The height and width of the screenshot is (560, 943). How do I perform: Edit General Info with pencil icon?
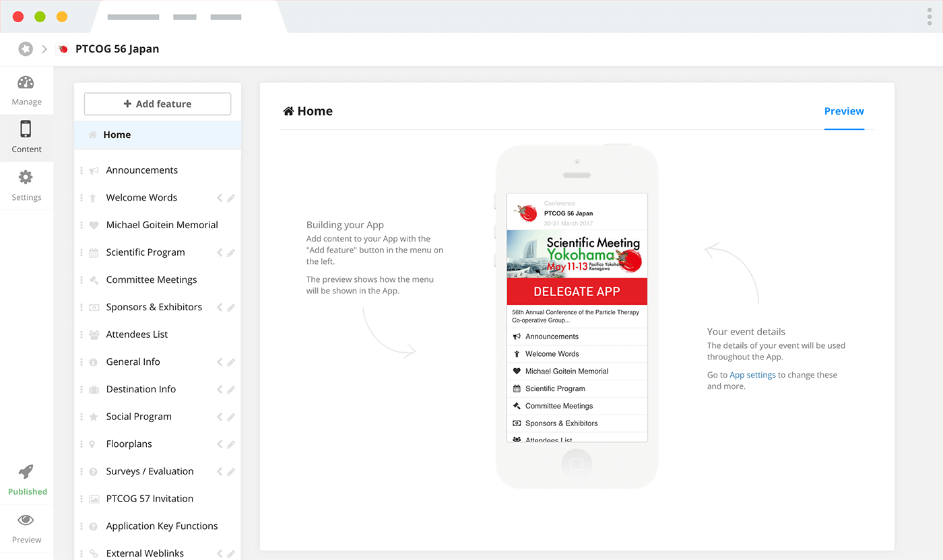[x=230, y=362]
